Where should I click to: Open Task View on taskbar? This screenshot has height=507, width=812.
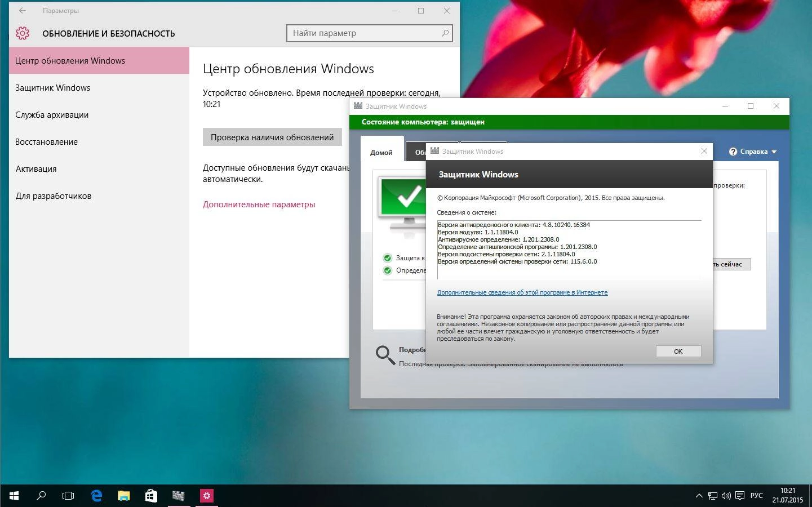(x=68, y=496)
